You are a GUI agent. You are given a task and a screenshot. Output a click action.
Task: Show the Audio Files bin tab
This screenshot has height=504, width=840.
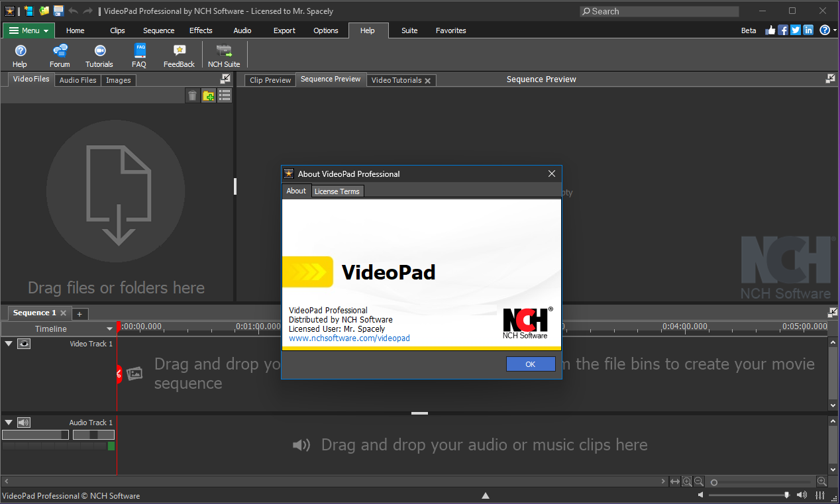78,80
